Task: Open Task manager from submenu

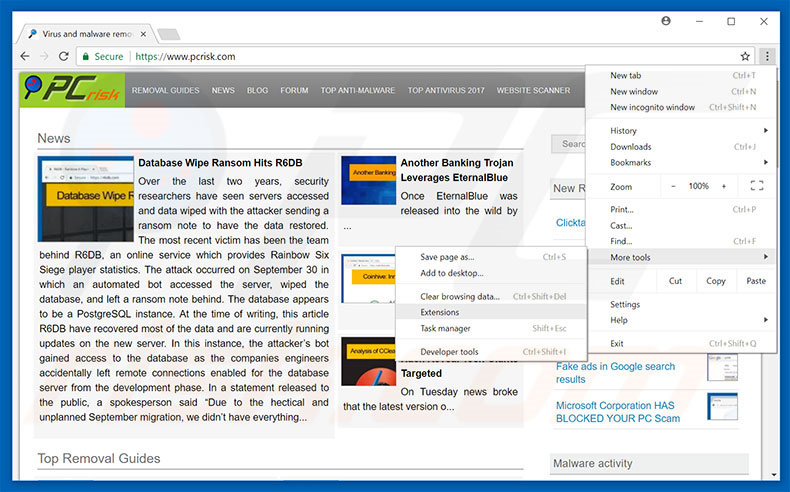Action: coord(491,328)
